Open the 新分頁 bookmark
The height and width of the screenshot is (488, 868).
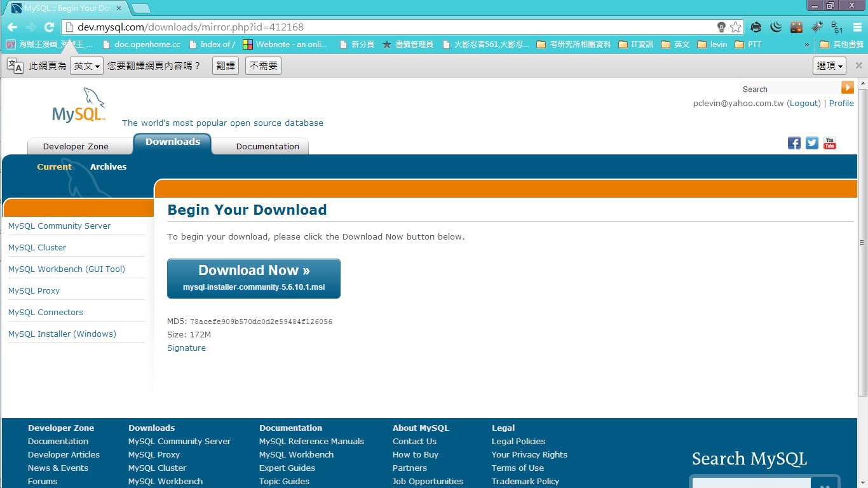tap(357, 44)
